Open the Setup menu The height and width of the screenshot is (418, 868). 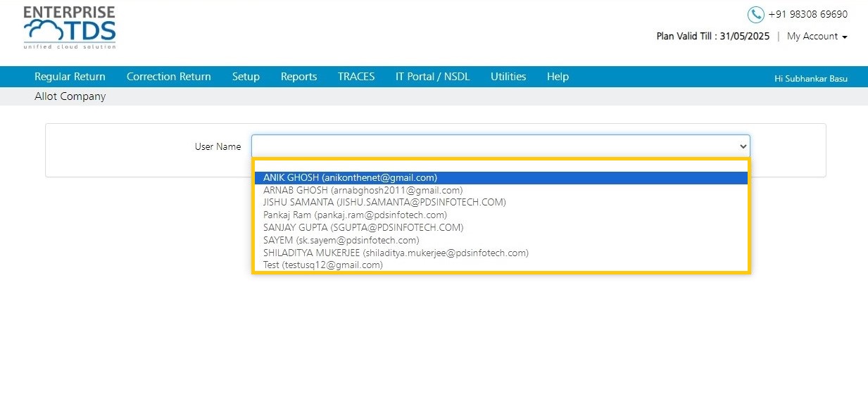point(246,77)
